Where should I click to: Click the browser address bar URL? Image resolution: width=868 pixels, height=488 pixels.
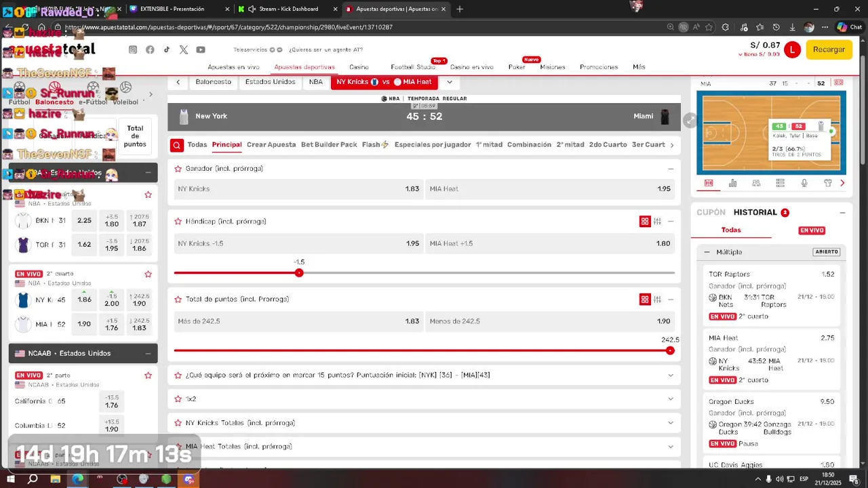(x=229, y=27)
